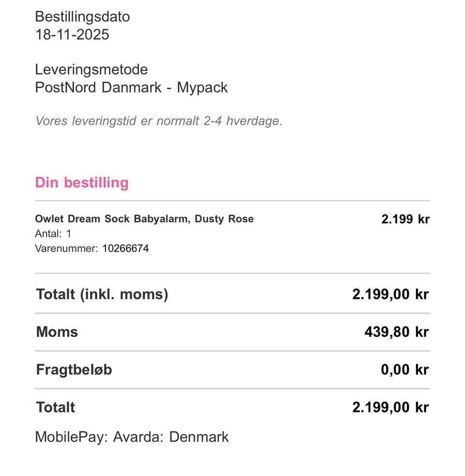Select the order date 18-11-2025
The width and height of the screenshot is (465, 476).
[x=72, y=35]
